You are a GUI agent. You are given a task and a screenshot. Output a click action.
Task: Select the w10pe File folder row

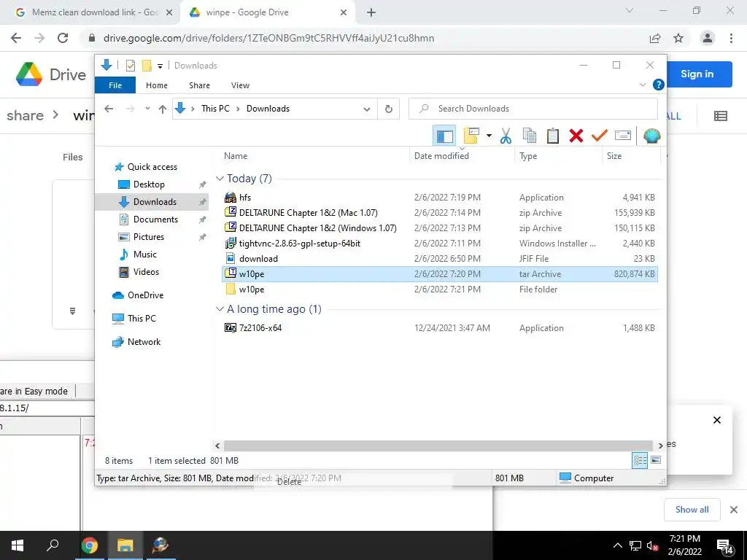(440, 289)
